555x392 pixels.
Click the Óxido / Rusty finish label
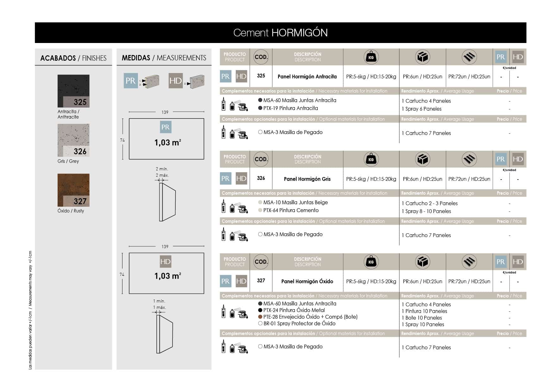[x=71, y=211]
